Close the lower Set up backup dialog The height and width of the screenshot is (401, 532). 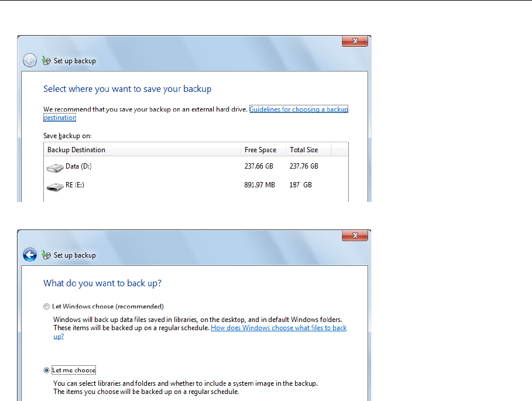355,235
